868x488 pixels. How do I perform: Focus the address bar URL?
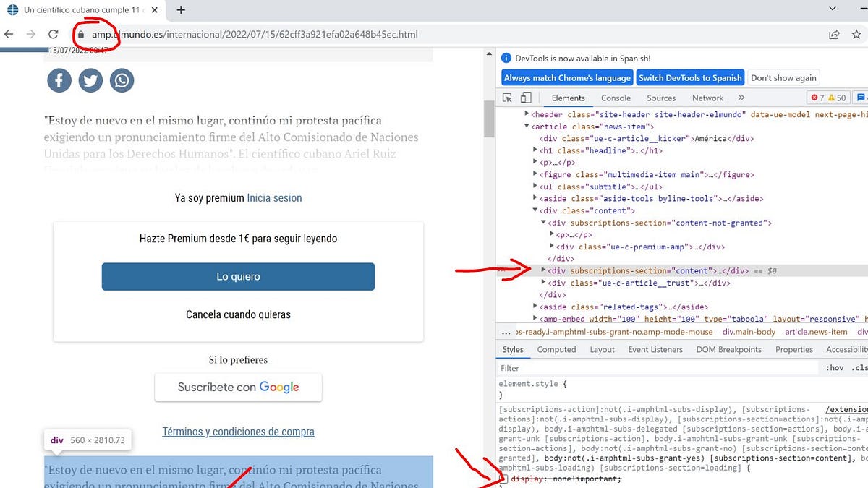(x=255, y=34)
